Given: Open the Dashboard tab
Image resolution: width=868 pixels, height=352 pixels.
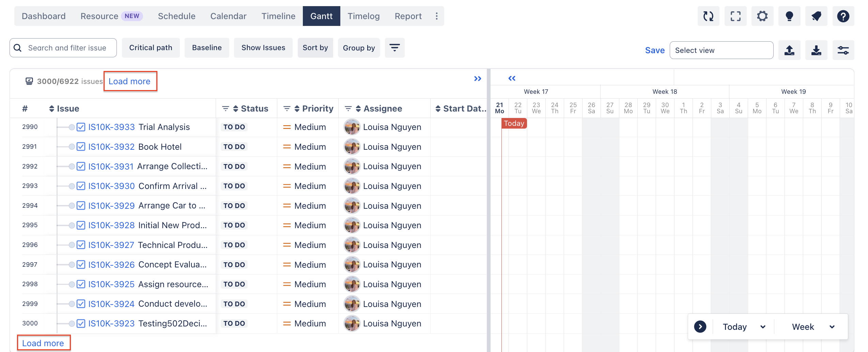Looking at the screenshot, I should click(x=44, y=16).
